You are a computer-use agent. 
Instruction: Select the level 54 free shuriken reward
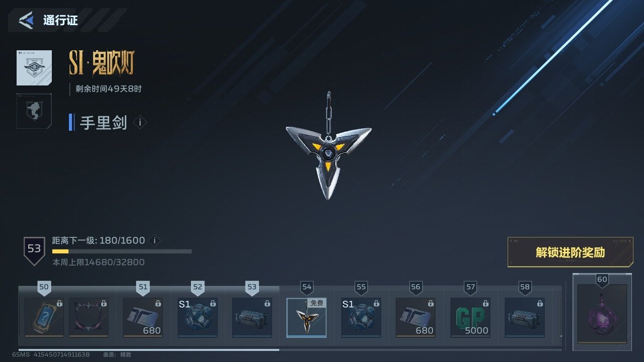(306, 317)
